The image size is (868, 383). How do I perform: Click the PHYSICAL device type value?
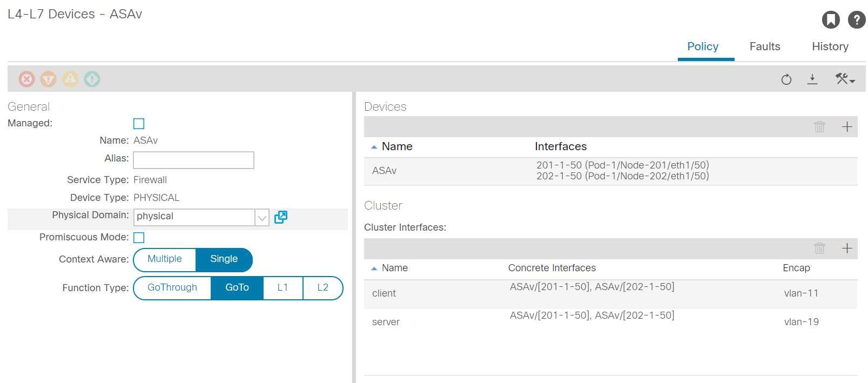[157, 198]
